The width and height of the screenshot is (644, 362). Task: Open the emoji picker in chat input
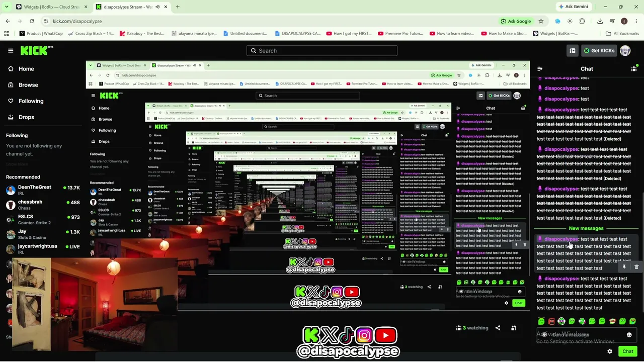pos(629,335)
